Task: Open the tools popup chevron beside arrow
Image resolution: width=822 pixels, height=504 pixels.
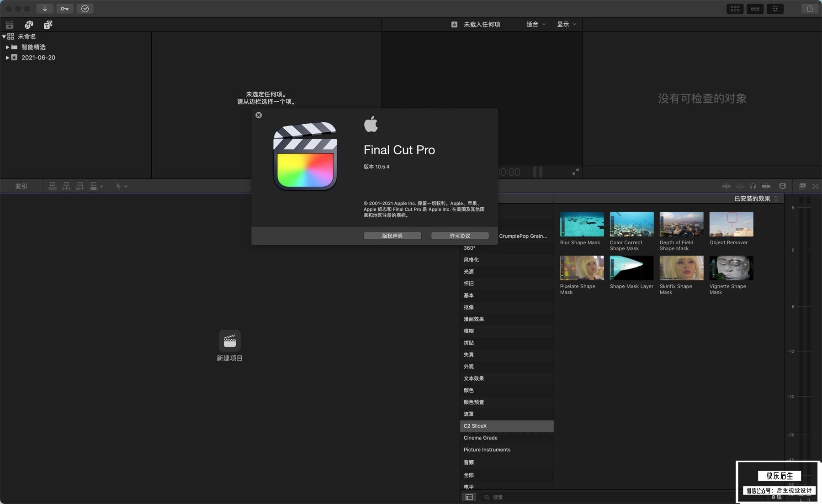Action: 126,186
